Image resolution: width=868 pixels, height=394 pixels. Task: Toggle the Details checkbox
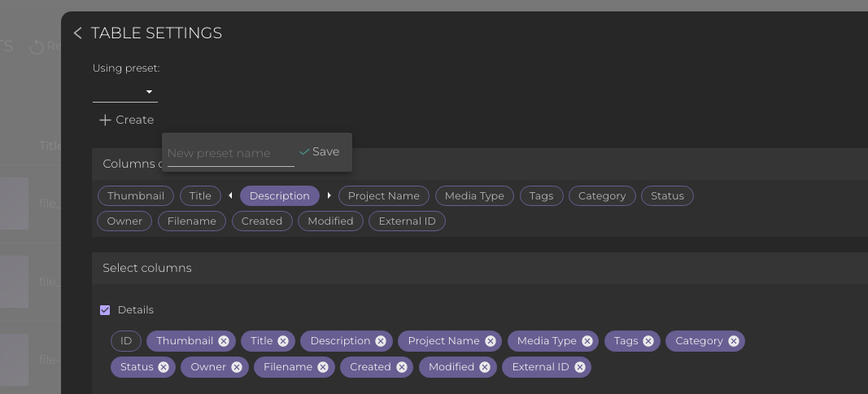click(105, 310)
